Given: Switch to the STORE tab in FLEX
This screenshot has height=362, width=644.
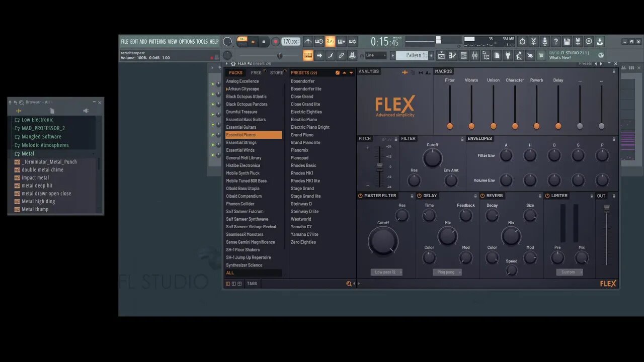Looking at the screenshot, I should point(277,73).
